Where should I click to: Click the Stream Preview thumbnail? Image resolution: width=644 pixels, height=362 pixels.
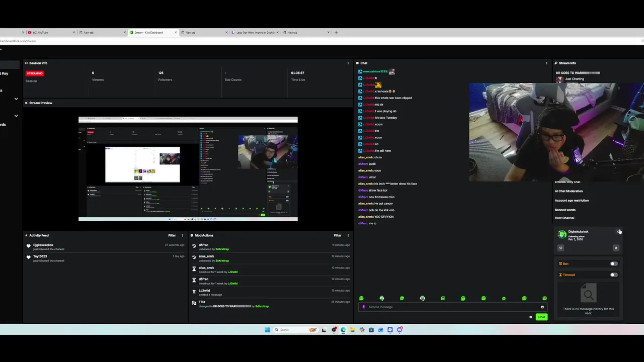click(x=188, y=169)
